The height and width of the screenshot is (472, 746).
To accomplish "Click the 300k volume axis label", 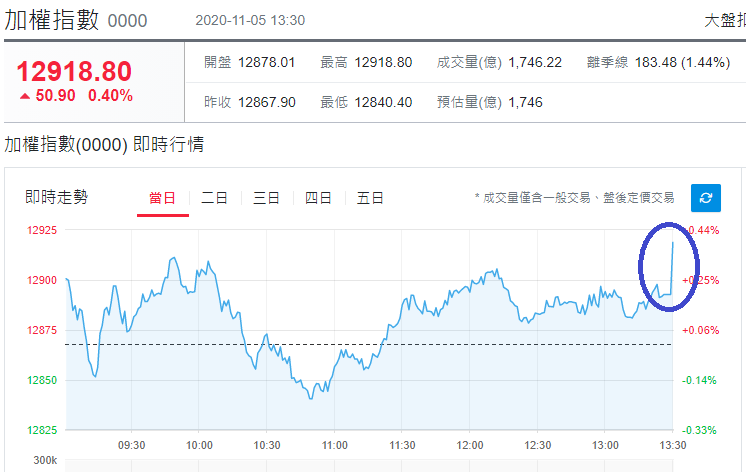I will 45,461.
